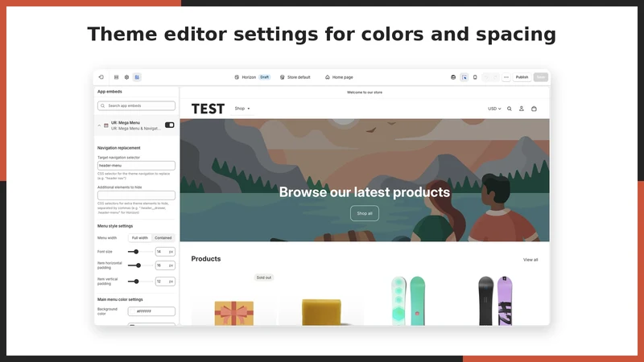Click the Products section heading
644x362 pixels.
[206, 259]
